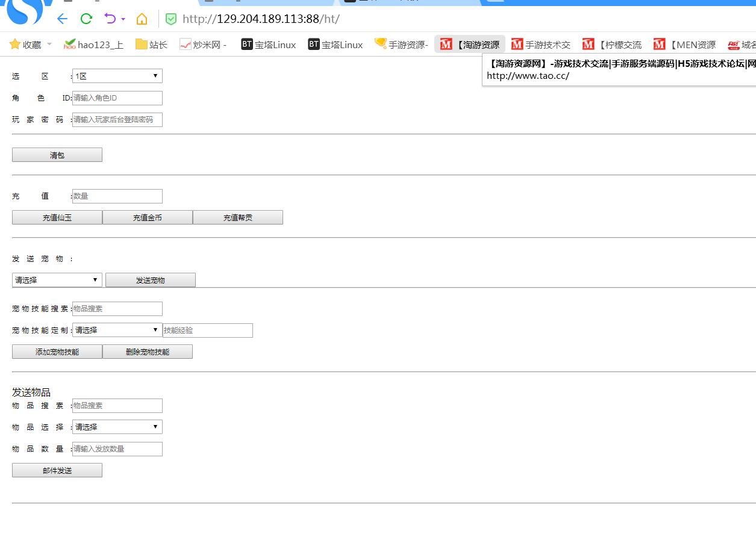Open the hao123 bookmark
The height and width of the screenshot is (546, 756).
[x=93, y=45]
